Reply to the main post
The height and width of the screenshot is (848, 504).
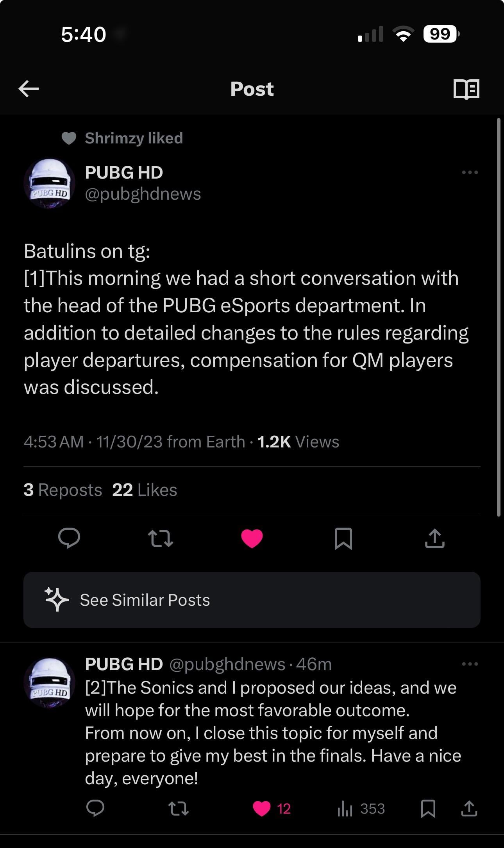(x=69, y=538)
